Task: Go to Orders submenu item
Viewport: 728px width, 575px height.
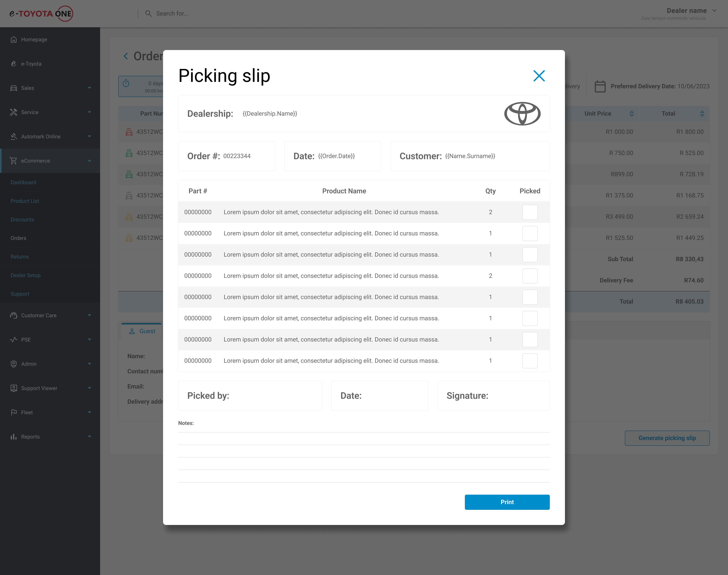Action: (19, 238)
